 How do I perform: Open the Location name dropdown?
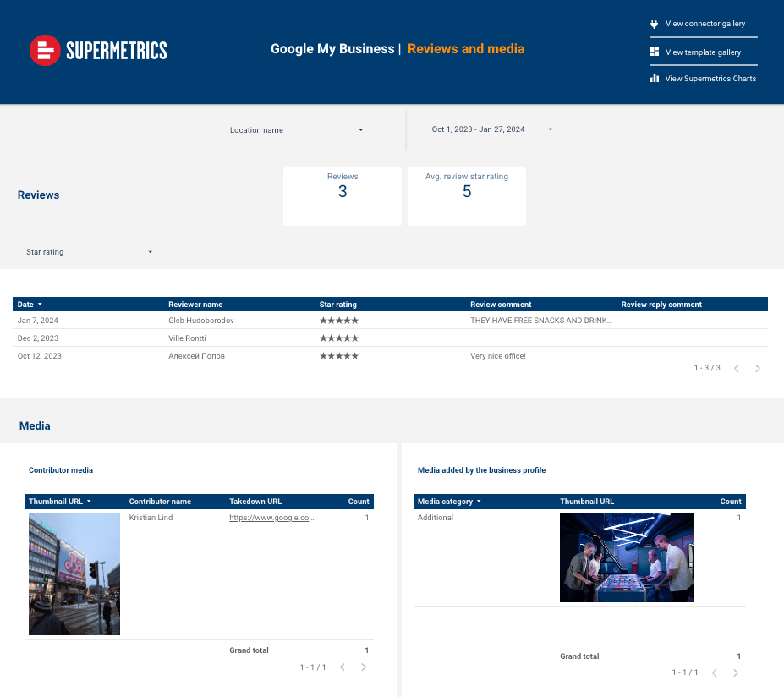click(x=296, y=130)
